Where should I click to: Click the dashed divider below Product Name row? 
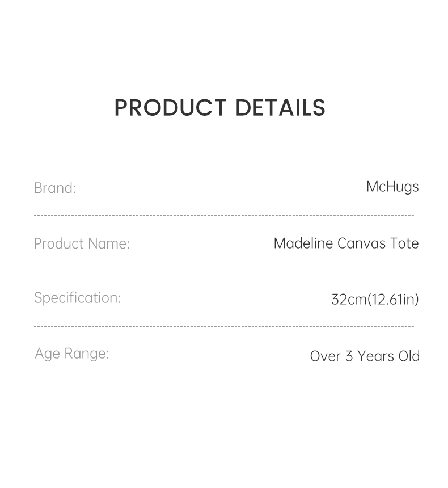tap(224, 271)
